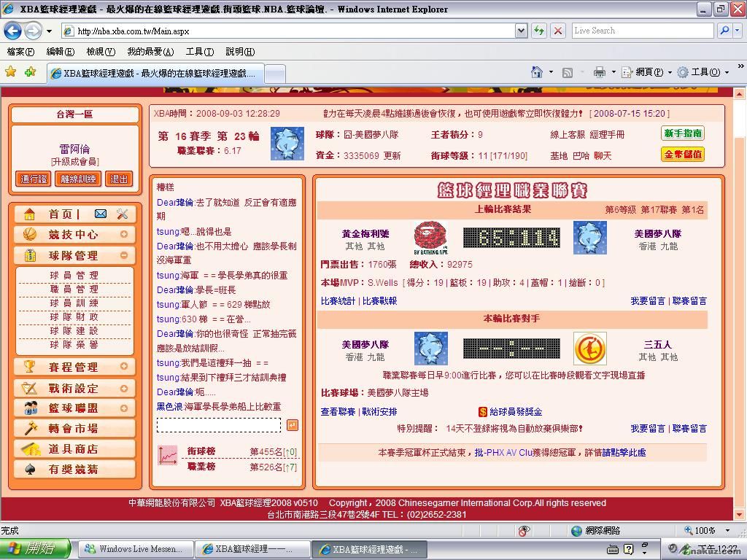Click the Start button on taskbar
The height and width of the screenshot is (560, 747).
tap(36, 548)
